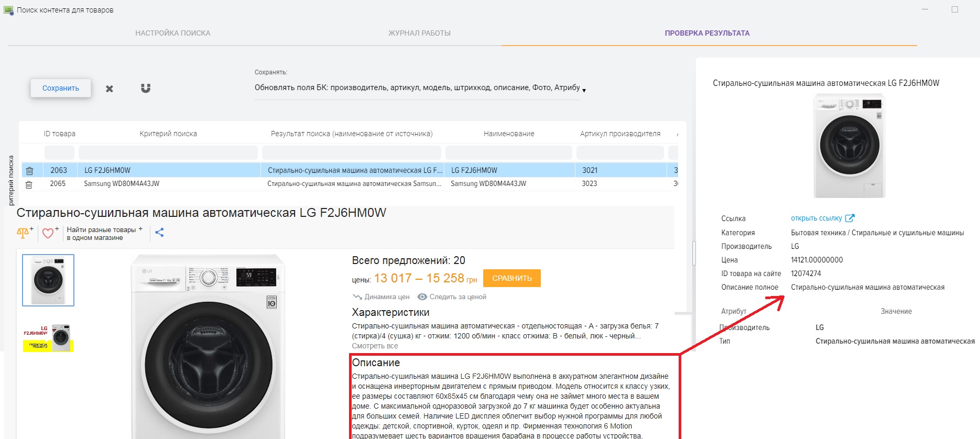Image resolution: width=980 pixels, height=439 pixels.
Task: Switch to the НАСТРОЙКА ПОИСКА tab
Action: [x=173, y=33]
